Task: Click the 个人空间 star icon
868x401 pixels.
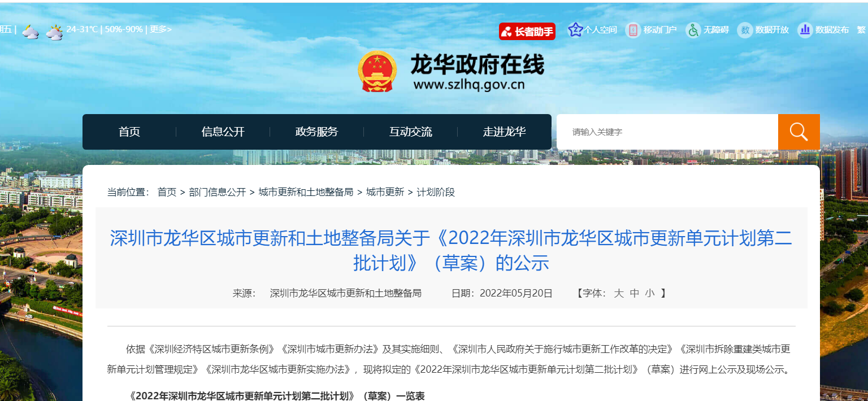Action: click(x=575, y=30)
